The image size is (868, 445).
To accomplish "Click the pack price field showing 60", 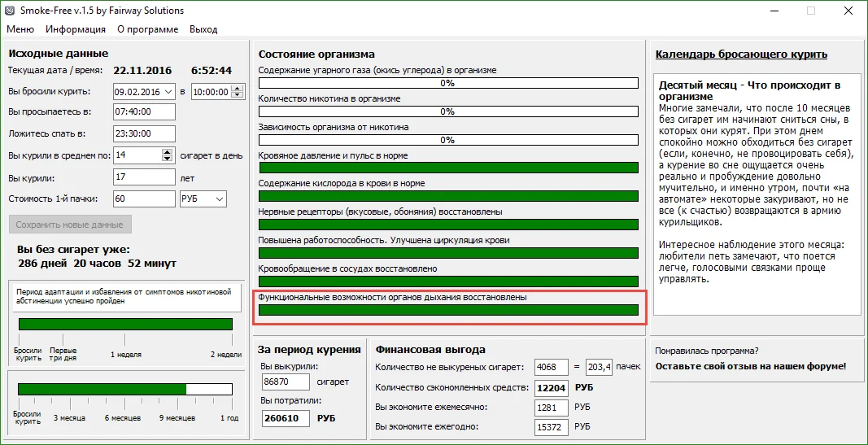I will [143, 199].
